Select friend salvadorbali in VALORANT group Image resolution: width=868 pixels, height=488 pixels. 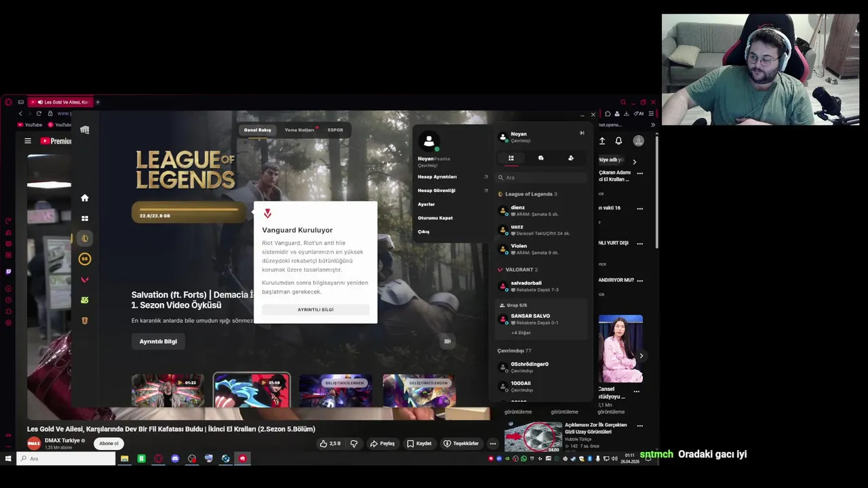coord(541,286)
